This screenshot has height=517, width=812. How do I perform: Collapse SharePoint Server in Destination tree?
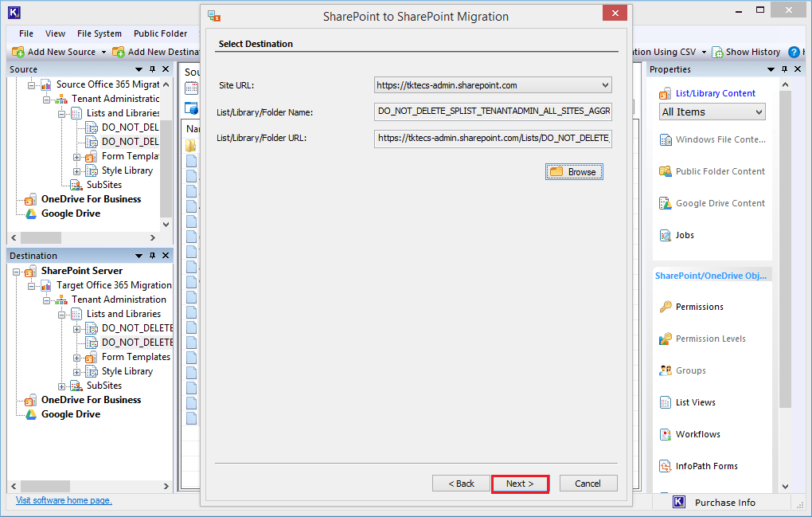(x=16, y=272)
